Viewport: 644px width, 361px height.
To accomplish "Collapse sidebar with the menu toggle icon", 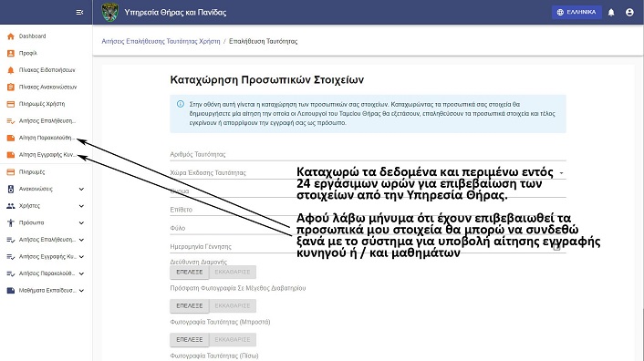I will pos(79,13).
